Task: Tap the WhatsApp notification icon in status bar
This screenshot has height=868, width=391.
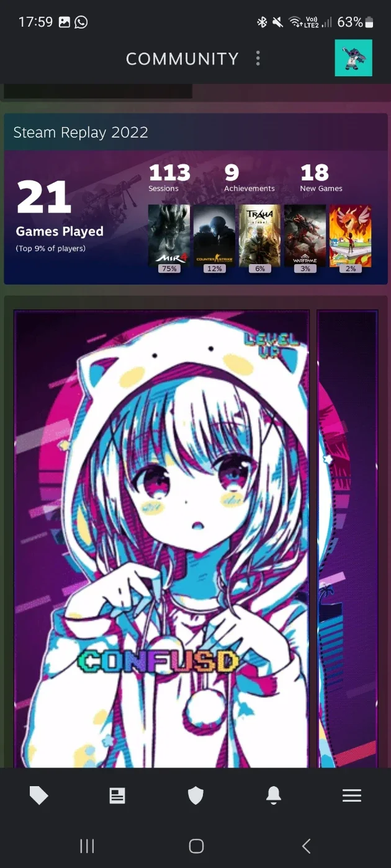Action: [81, 22]
